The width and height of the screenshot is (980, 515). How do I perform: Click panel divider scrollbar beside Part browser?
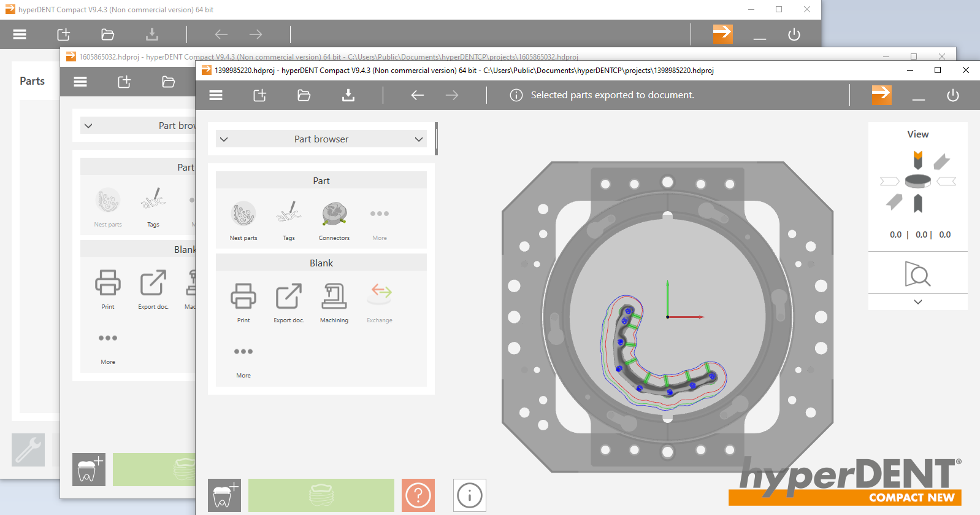[436, 139]
